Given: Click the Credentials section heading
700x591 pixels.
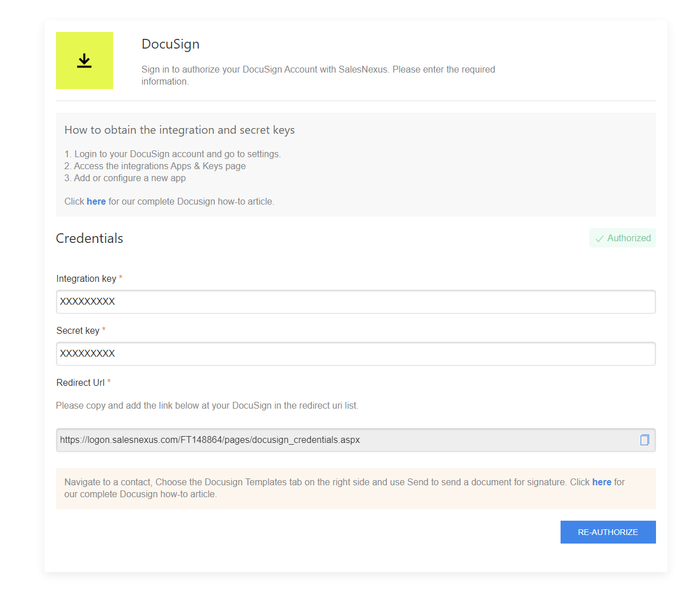Looking at the screenshot, I should tap(90, 238).
